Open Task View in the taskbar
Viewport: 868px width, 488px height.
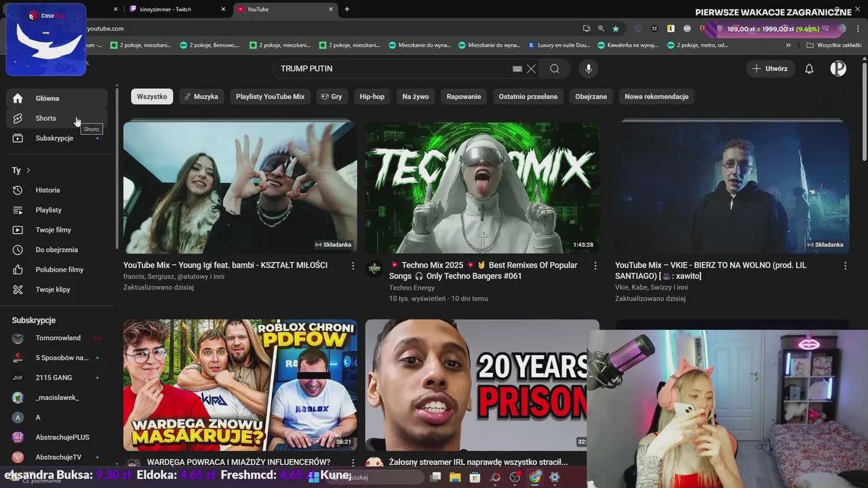pos(435,477)
